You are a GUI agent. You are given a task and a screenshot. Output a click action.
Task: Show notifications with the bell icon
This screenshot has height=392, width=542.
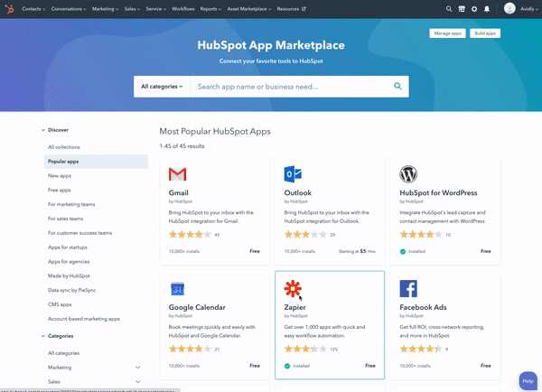point(487,8)
